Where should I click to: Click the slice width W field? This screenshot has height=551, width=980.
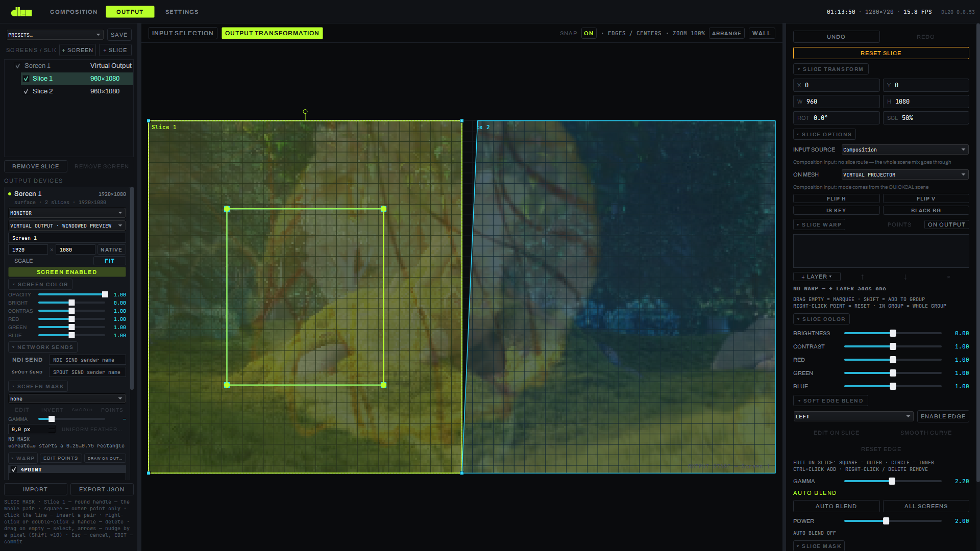click(836, 102)
